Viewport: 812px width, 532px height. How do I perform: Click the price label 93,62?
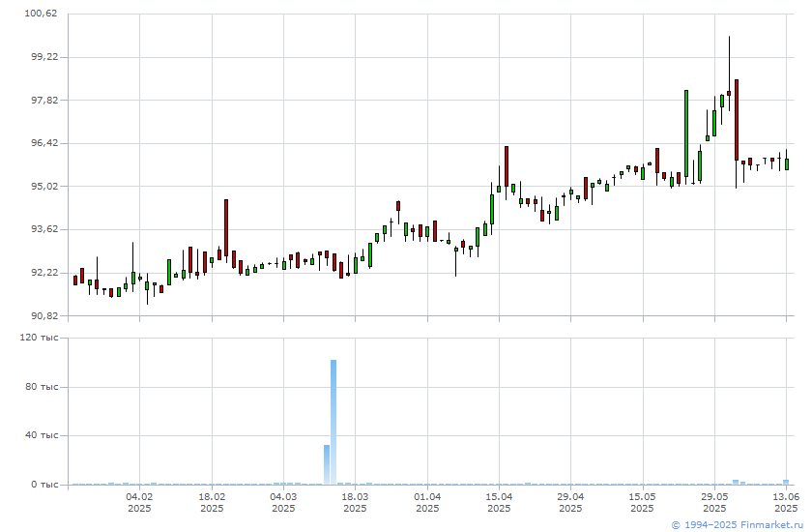(x=44, y=228)
